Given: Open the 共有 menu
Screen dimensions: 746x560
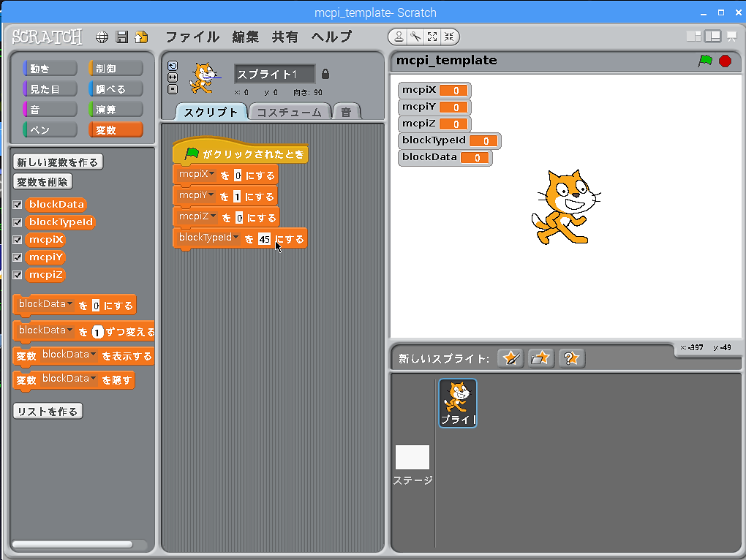Looking at the screenshot, I should point(285,37).
